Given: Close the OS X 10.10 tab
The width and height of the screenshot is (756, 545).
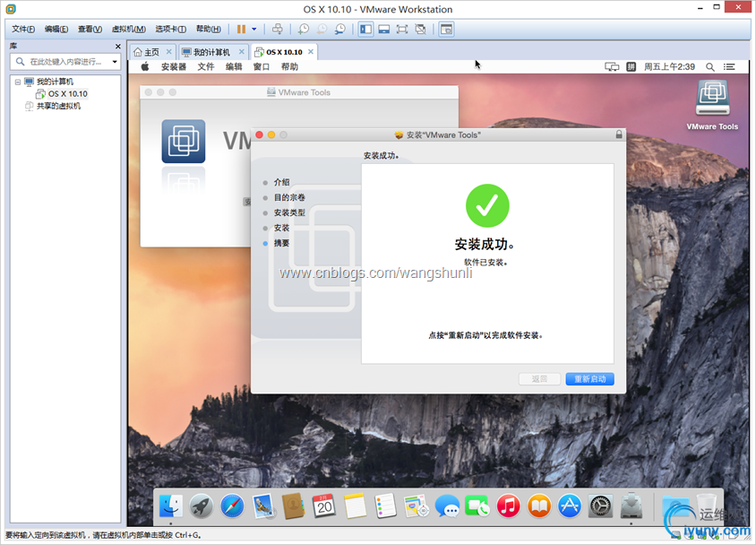Looking at the screenshot, I should (x=311, y=52).
